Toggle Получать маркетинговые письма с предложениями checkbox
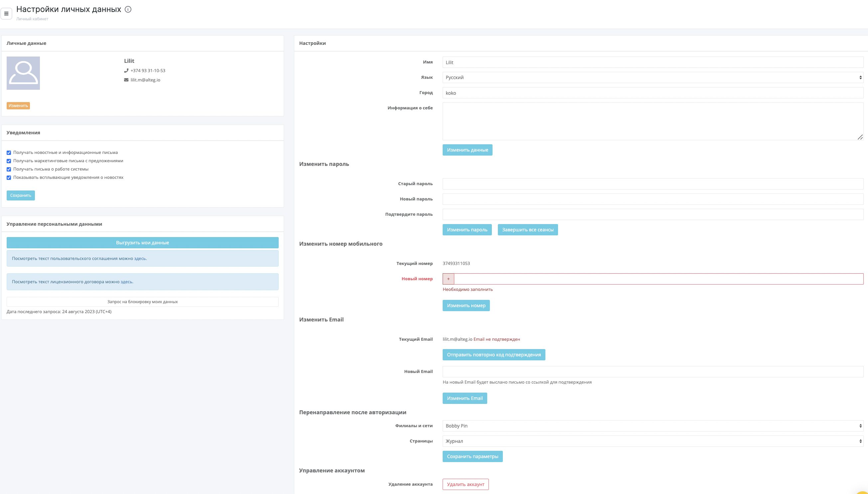Viewport: 868px width, 494px height. pos(9,161)
